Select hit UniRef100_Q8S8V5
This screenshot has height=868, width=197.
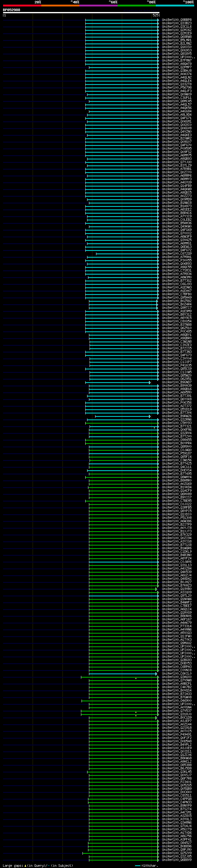[x=176, y=54]
